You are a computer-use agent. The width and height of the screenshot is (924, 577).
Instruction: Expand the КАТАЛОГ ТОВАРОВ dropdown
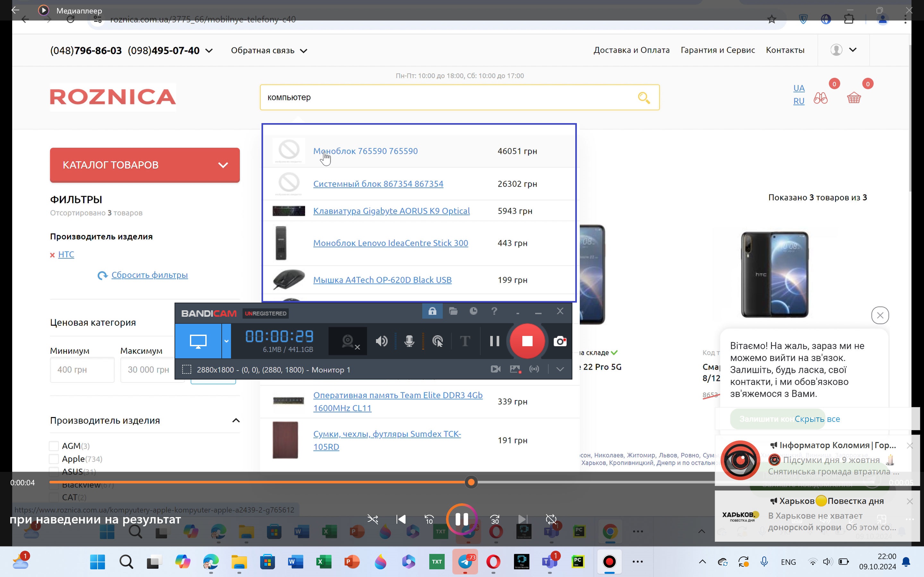click(145, 165)
